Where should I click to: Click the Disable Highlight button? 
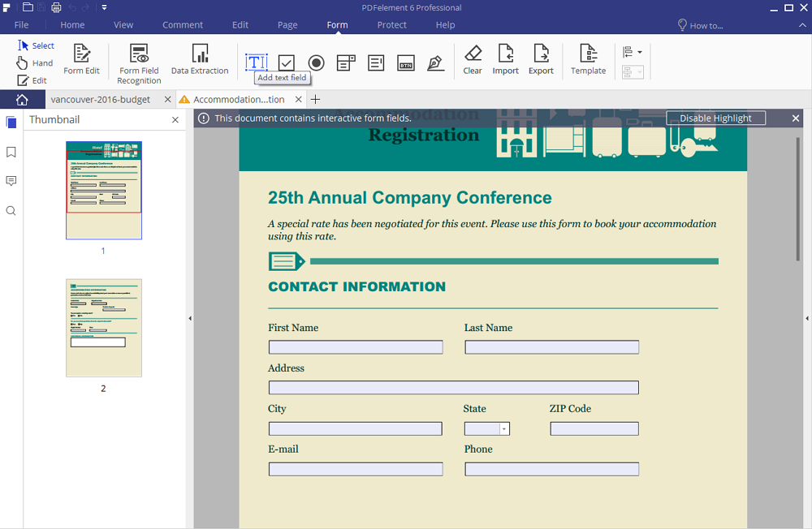(715, 118)
